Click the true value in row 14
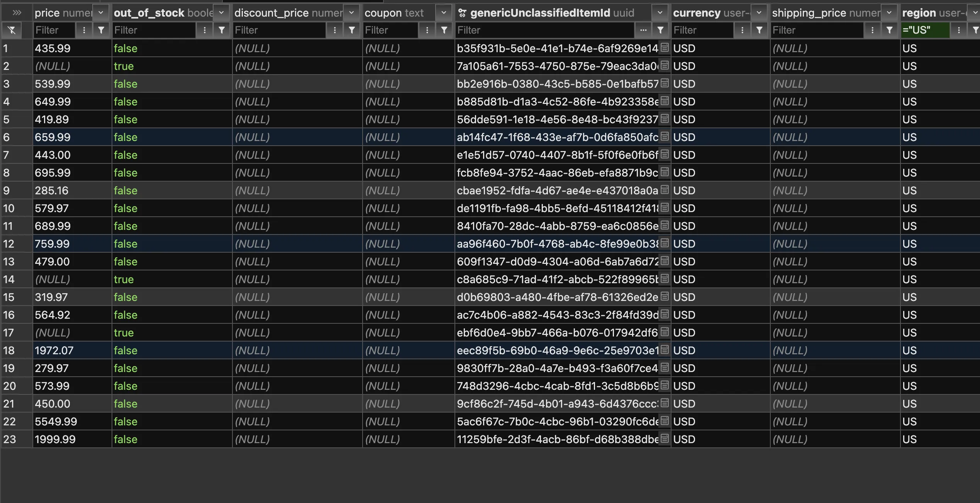Screen dimensions: 980x503 [x=124, y=279]
